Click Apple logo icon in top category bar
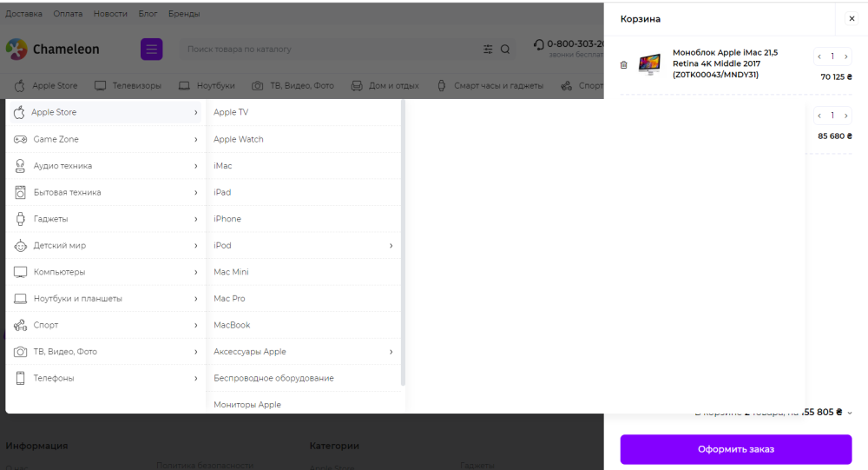 point(20,86)
